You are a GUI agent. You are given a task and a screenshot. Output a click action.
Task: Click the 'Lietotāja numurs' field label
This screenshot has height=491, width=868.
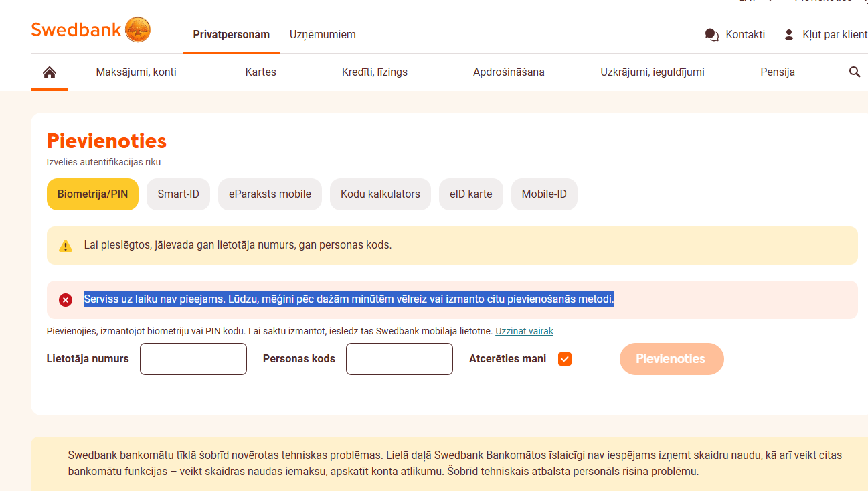(88, 359)
